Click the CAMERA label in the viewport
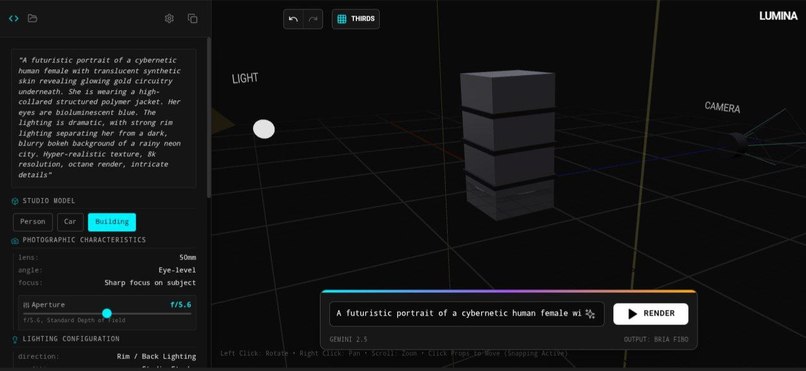This screenshot has height=371, width=806. click(723, 107)
